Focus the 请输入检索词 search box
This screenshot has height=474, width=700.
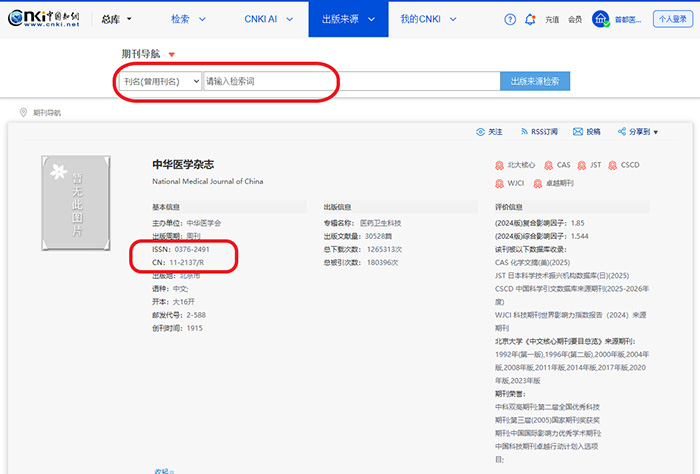(x=350, y=81)
